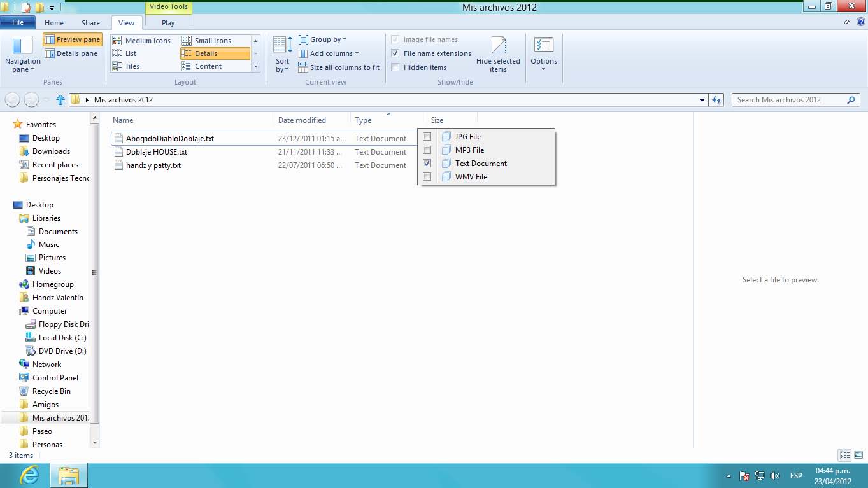The height and width of the screenshot is (488, 868).
Task: Click the Up arrow navigation icon
Action: (60, 100)
